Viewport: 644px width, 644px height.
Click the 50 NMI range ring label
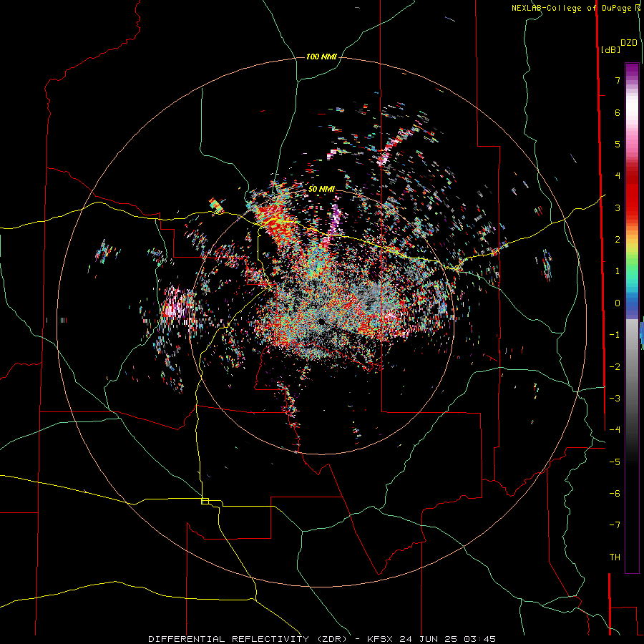[x=321, y=189]
